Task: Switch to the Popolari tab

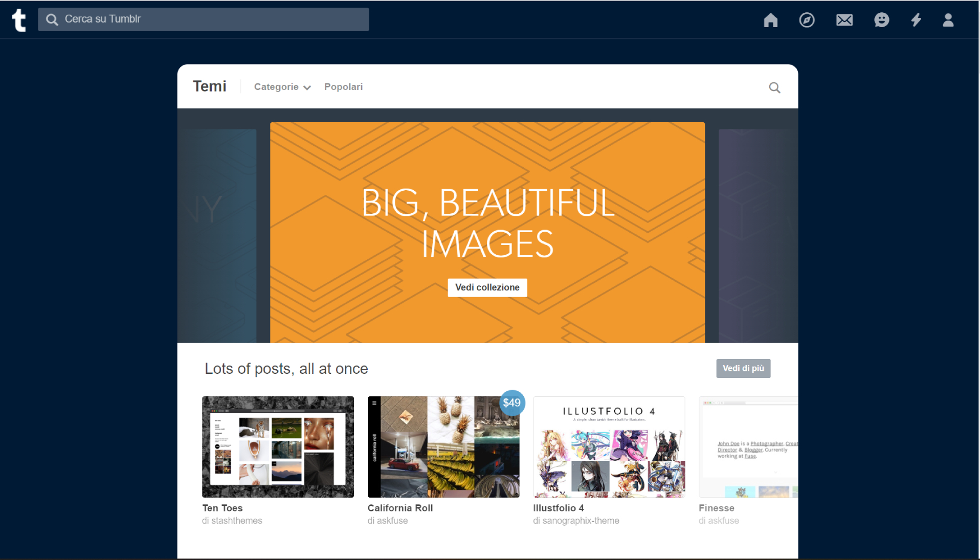Action: [x=343, y=87]
